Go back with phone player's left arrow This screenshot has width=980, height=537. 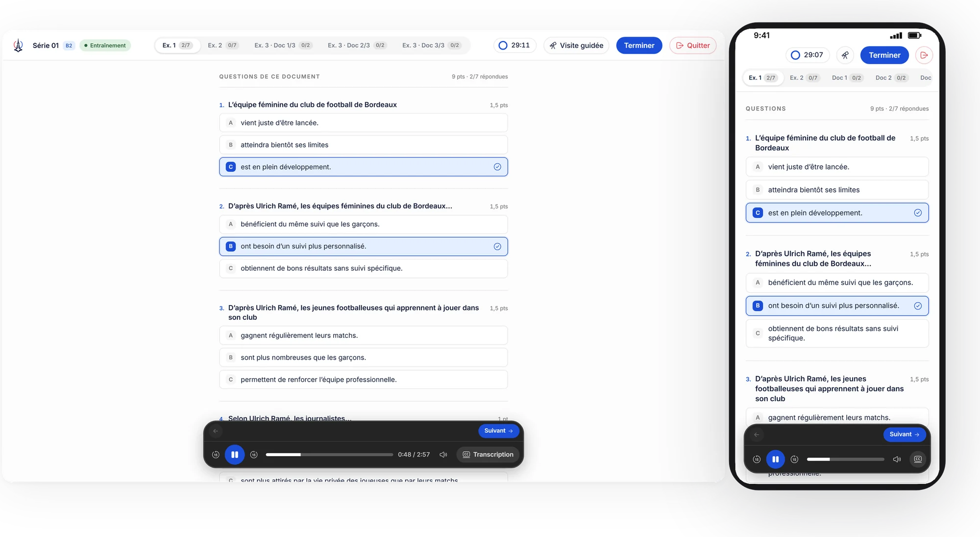tap(757, 435)
